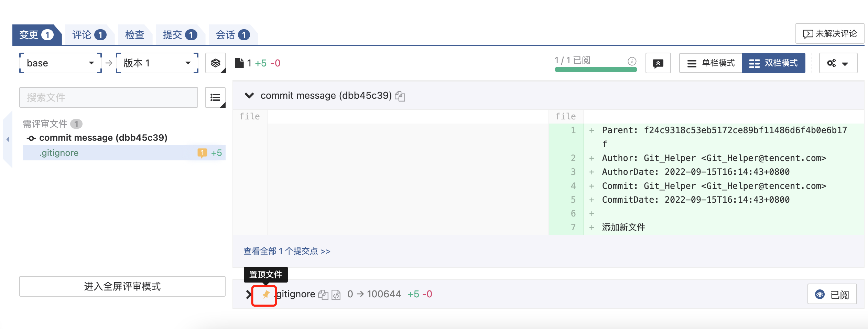Click the file list view icon
This screenshot has width=868, height=329.
(215, 97)
